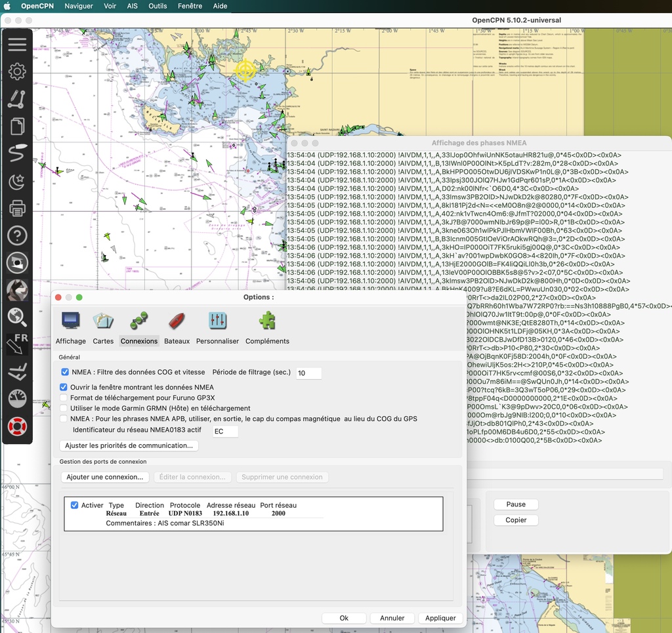
Task: Open the Personnaliser tab
Action: pos(217,329)
